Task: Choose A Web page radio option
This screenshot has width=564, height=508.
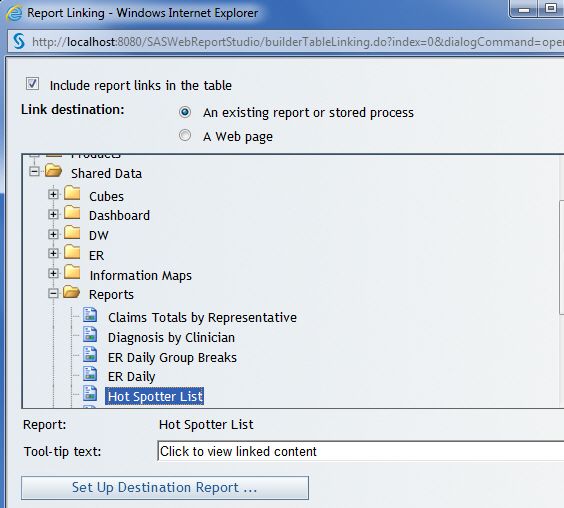Action: click(185, 135)
